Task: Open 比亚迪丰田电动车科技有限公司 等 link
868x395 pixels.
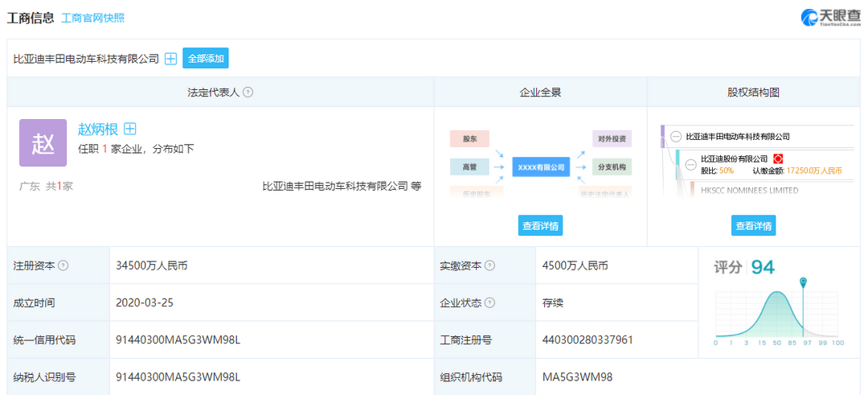Action: (x=342, y=186)
